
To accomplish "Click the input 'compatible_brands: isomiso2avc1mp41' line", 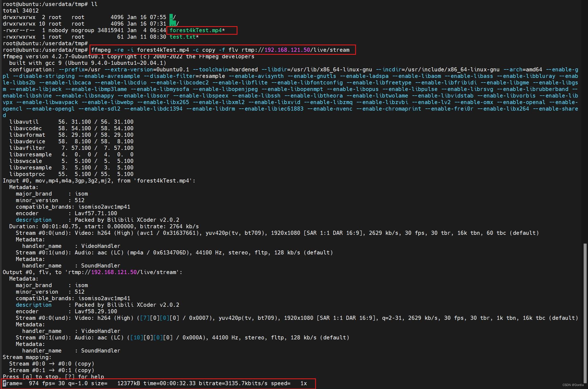I will (73, 207).
